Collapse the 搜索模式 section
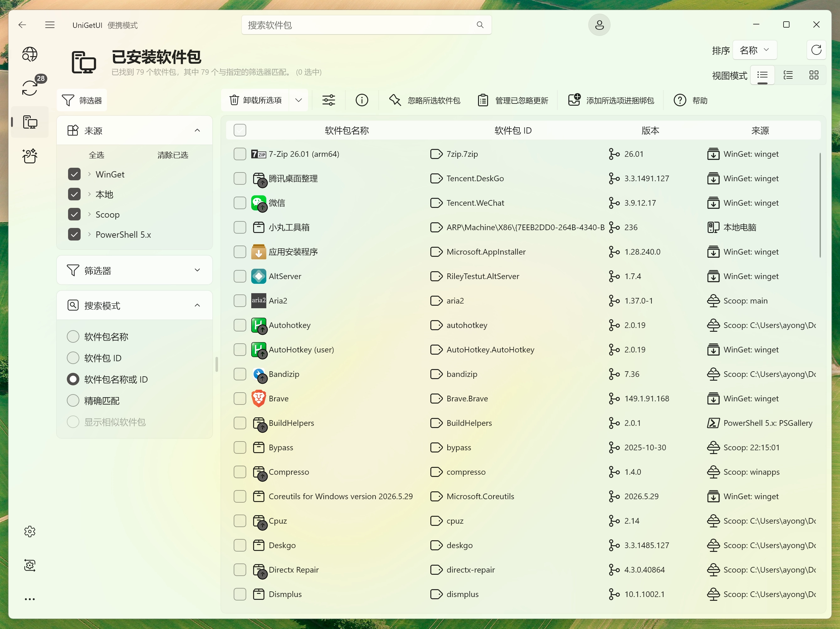Viewport: 840px width, 629px height. click(x=197, y=305)
